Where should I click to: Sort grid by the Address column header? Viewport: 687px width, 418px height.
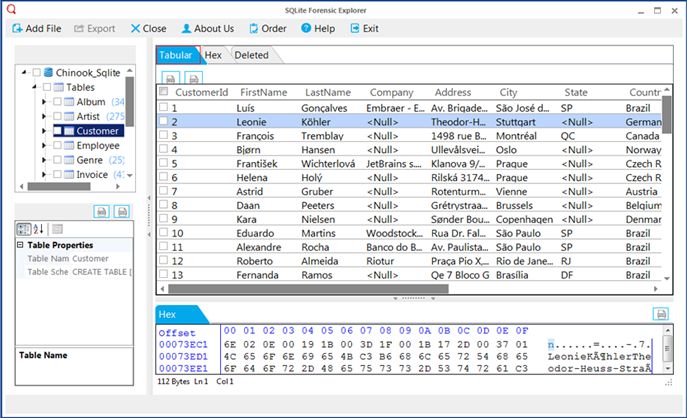click(x=453, y=92)
